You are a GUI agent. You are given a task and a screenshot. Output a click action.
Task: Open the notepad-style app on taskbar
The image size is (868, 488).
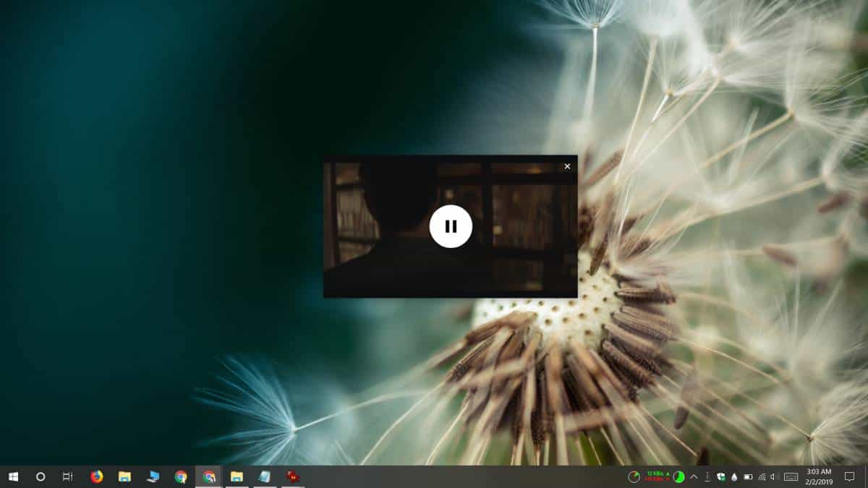[x=265, y=476]
